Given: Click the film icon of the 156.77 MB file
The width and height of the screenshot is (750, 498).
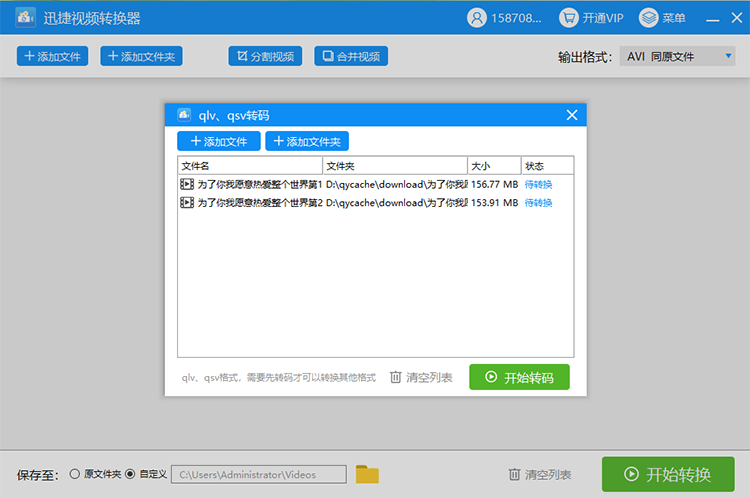Looking at the screenshot, I should pos(187,184).
